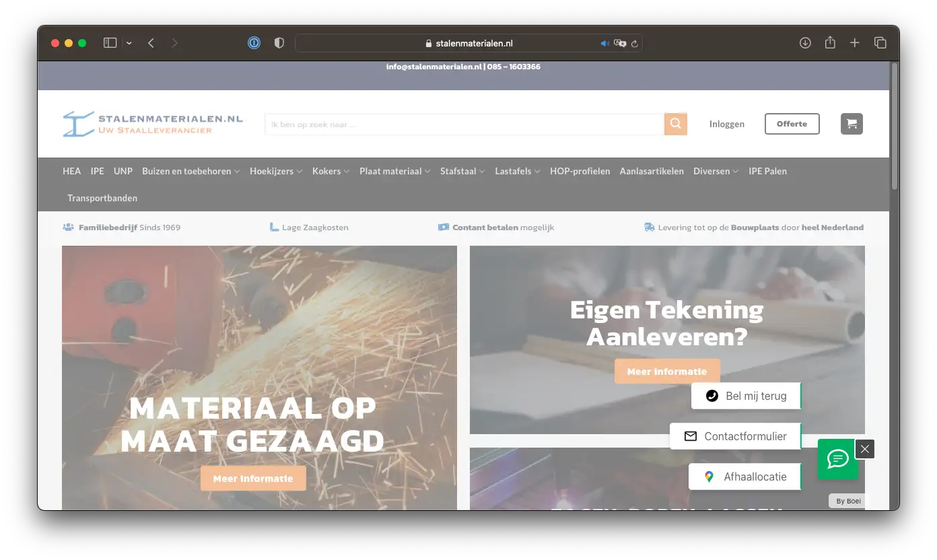Go forward with Safari forward arrow

pos(175,43)
